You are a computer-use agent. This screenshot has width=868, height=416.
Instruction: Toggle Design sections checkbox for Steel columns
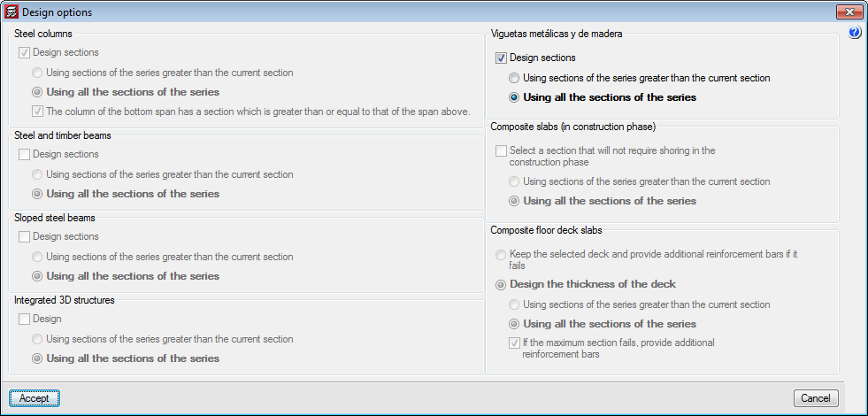(x=24, y=52)
